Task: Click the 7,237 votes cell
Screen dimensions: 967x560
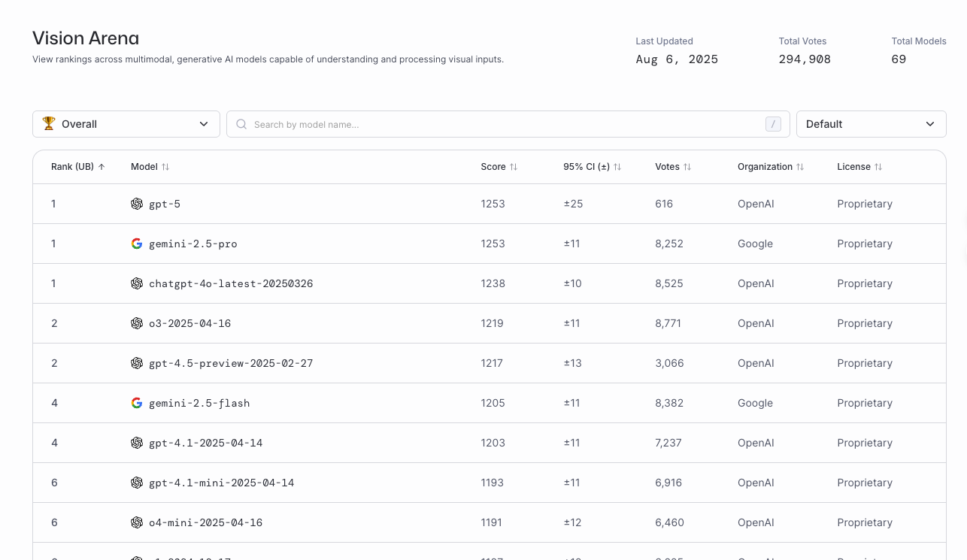Action: [x=668, y=443]
